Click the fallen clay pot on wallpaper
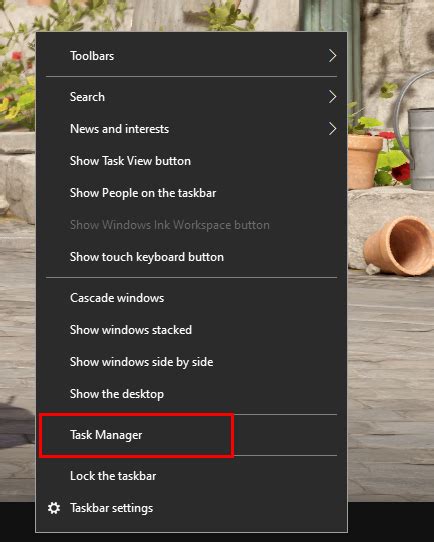Viewport: 434px width, 542px height. click(x=399, y=245)
